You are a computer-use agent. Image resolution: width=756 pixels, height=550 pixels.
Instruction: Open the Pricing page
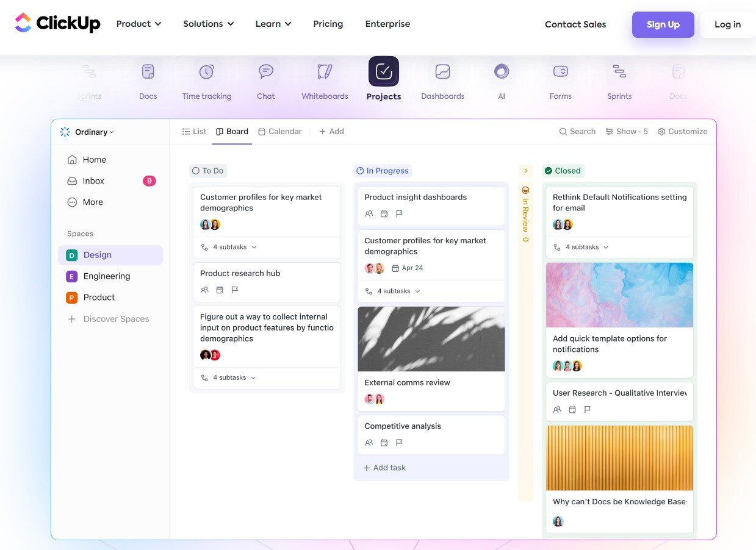point(328,24)
